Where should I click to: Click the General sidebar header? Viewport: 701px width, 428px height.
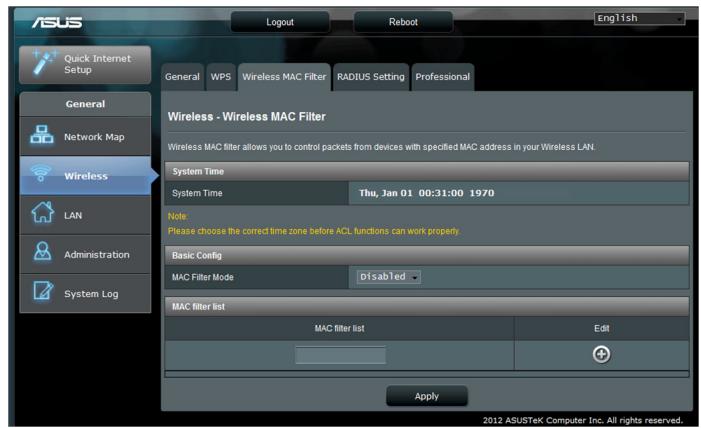(85, 104)
